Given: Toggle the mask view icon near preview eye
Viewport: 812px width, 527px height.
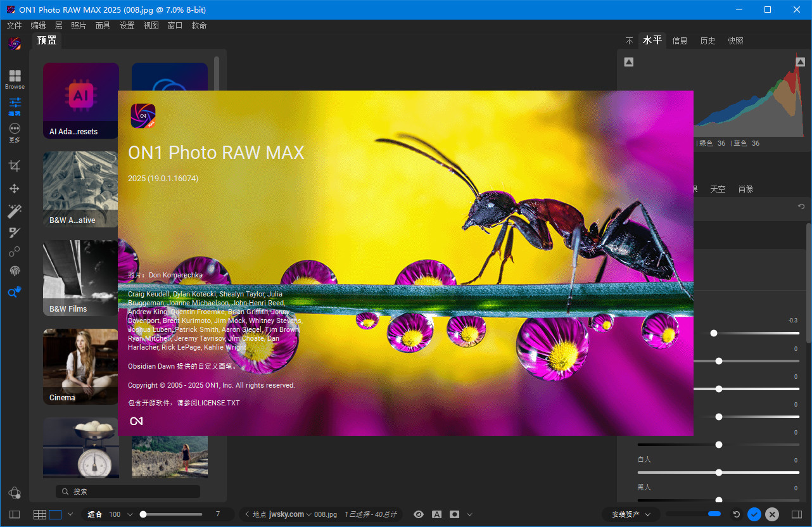Looking at the screenshot, I should (454, 514).
